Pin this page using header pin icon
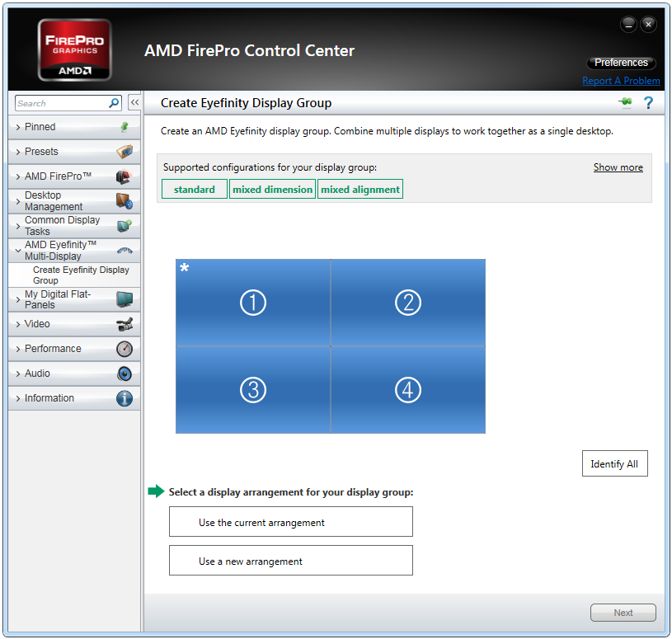The height and width of the screenshot is (639, 672). point(625,102)
